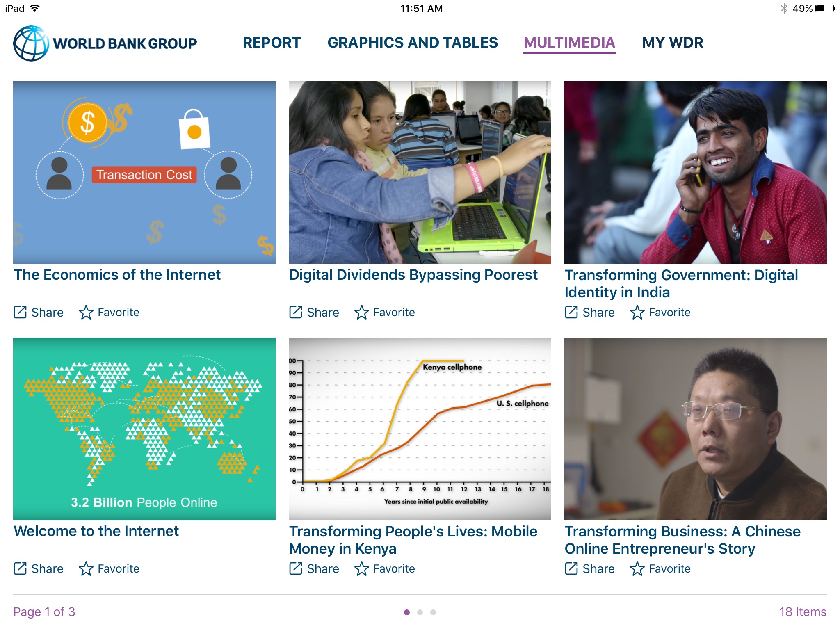Viewport: 840px width, 630px height.
Task: Tap share icon under Digital Dividends Bypassing Poorest
Action: point(296,312)
